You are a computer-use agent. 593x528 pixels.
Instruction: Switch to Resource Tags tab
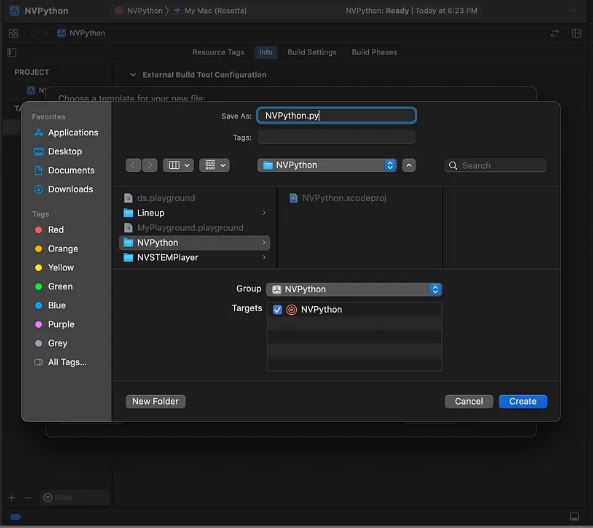(x=218, y=52)
